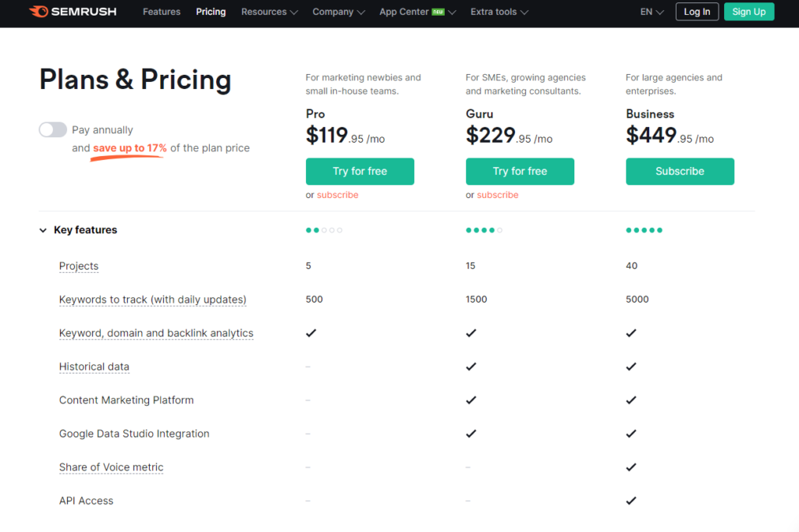The height and width of the screenshot is (532, 799).
Task: Click the Guru plan name heading
Action: click(480, 114)
